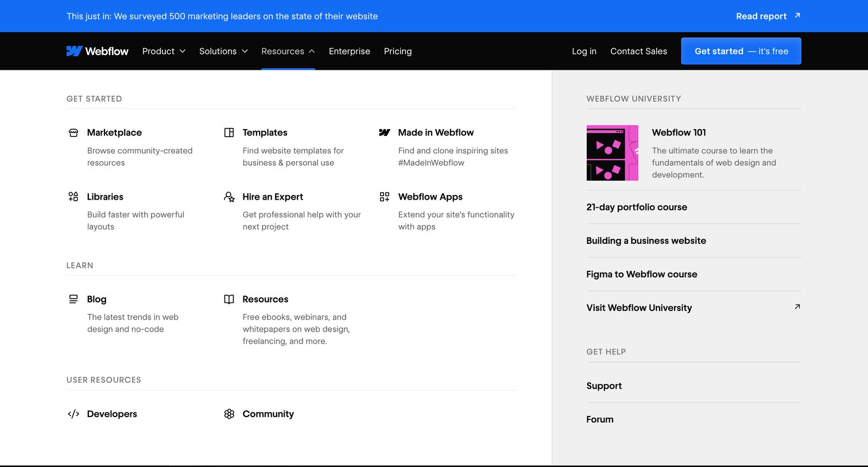Click the Marketplace storefront icon
The image size is (868, 467).
click(x=73, y=133)
